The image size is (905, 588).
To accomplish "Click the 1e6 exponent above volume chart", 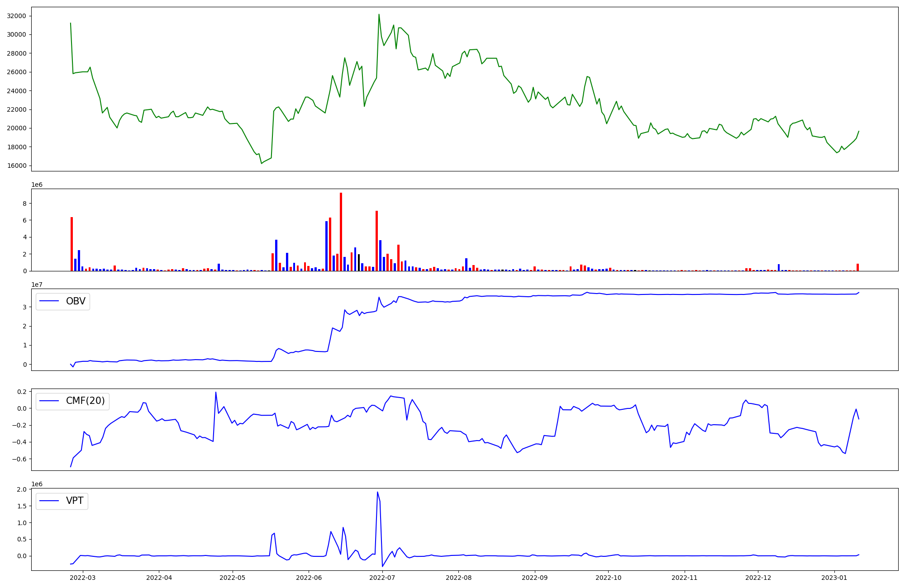I will (37, 185).
